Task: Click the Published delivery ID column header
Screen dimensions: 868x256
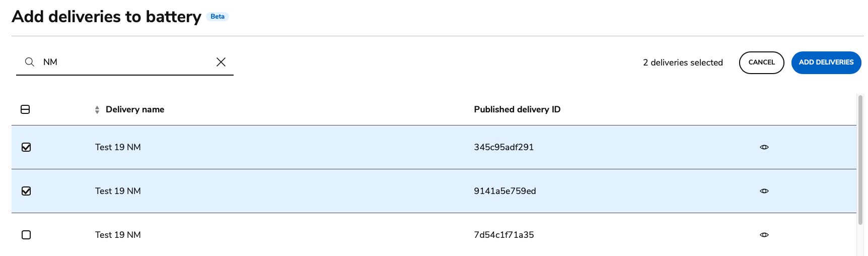Action: [517, 109]
